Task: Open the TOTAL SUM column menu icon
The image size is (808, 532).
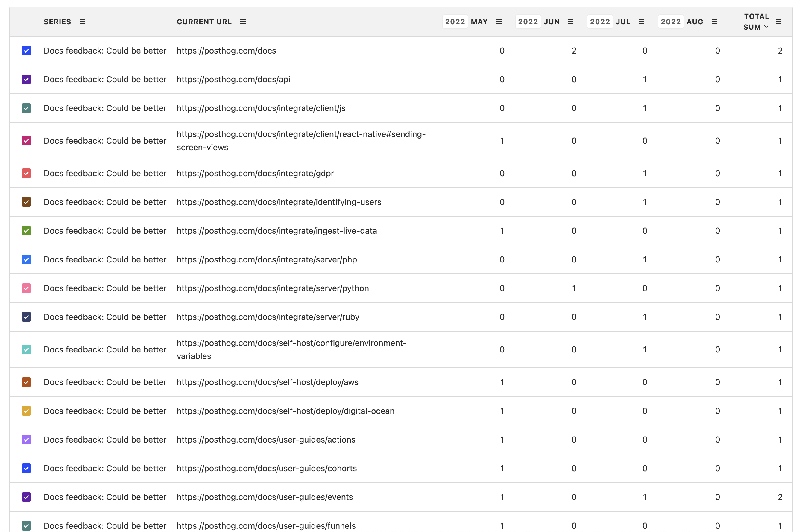Action: [778, 22]
